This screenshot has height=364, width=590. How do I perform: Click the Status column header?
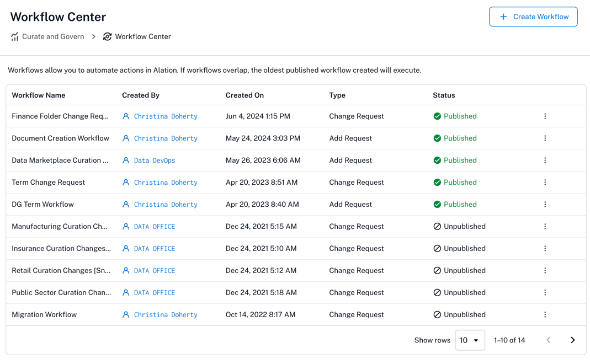(x=444, y=95)
